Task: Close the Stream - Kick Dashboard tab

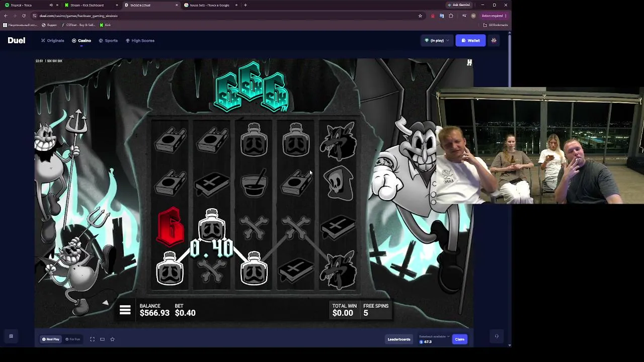Action: pos(117,5)
